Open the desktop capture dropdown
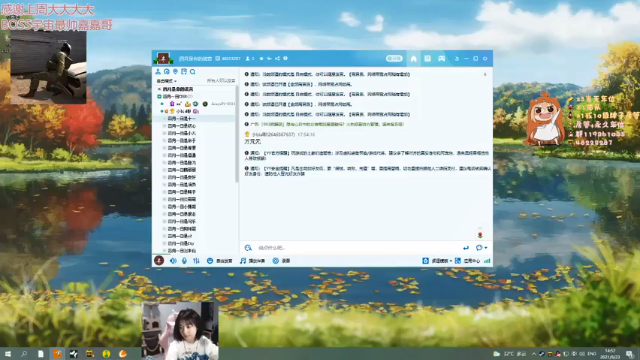The image size is (640, 360). (x=437, y=261)
